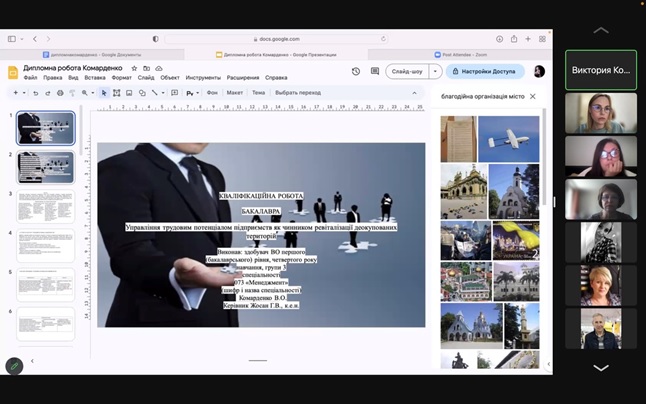Expand the side panel arrow at bottom right

click(548, 364)
